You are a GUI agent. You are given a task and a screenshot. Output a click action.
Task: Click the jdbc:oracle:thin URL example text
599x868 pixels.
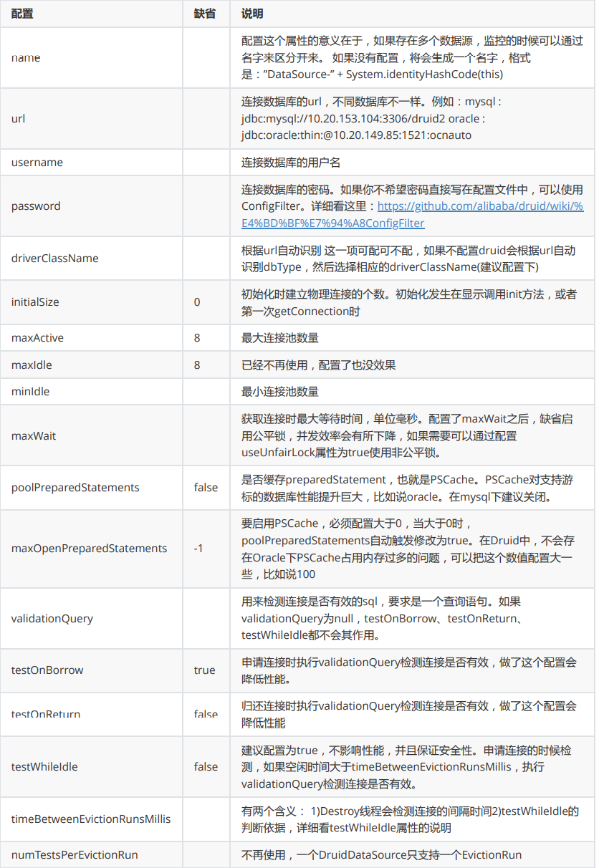pos(357,135)
